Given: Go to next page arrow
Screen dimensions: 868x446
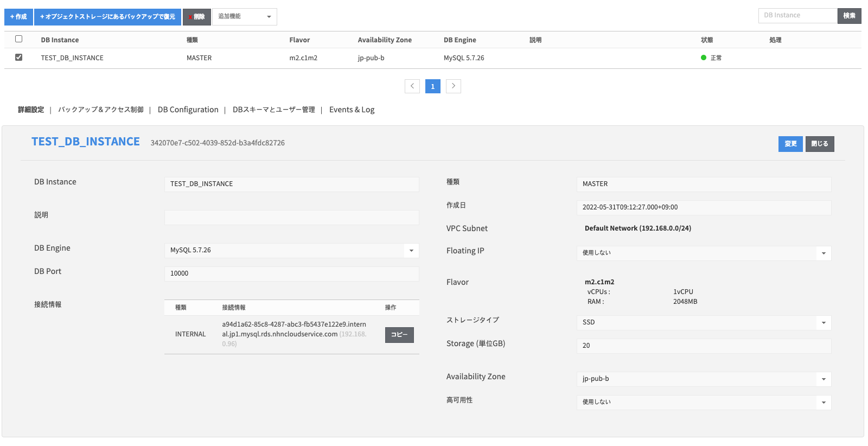Looking at the screenshot, I should 454,86.
